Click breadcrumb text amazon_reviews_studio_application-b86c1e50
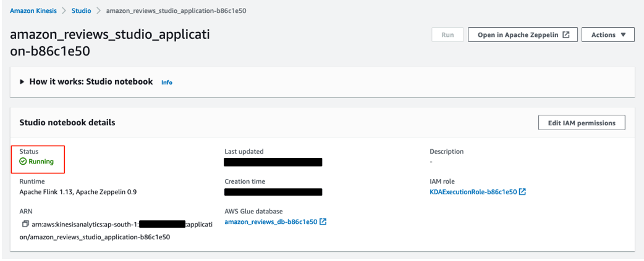 (176, 11)
